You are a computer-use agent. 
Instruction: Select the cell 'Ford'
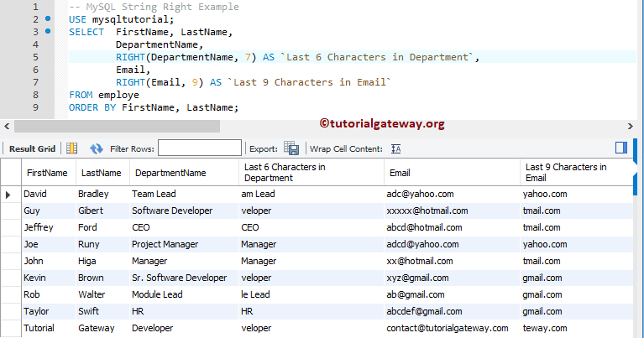(x=102, y=227)
